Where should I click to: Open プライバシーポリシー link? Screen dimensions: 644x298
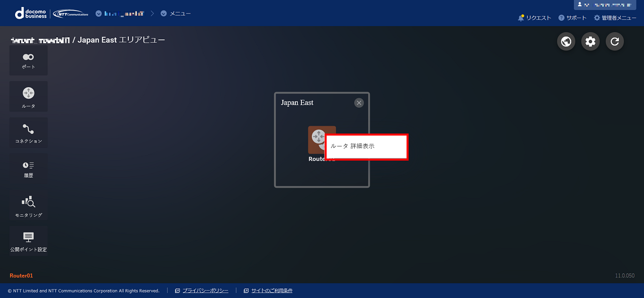[202, 290]
